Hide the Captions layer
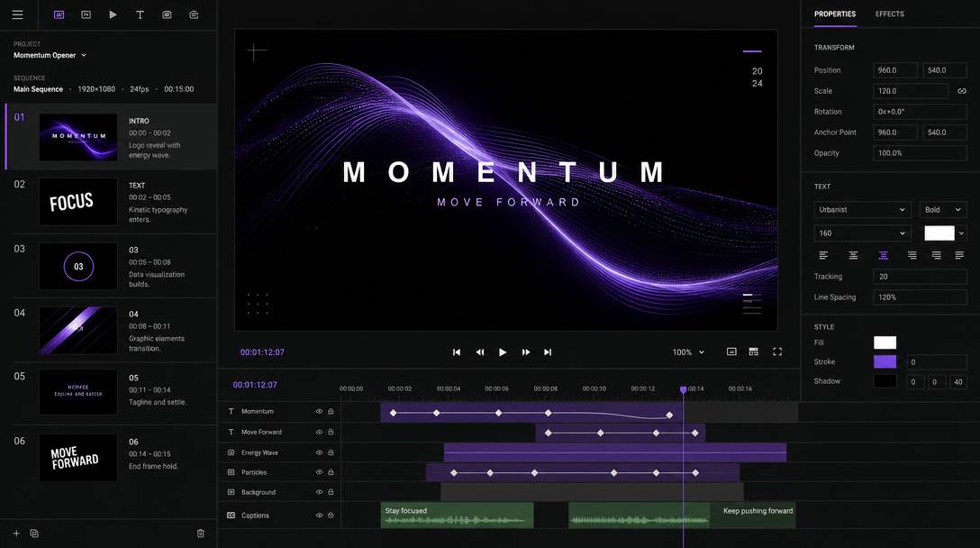980x548 pixels. click(319, 516)
